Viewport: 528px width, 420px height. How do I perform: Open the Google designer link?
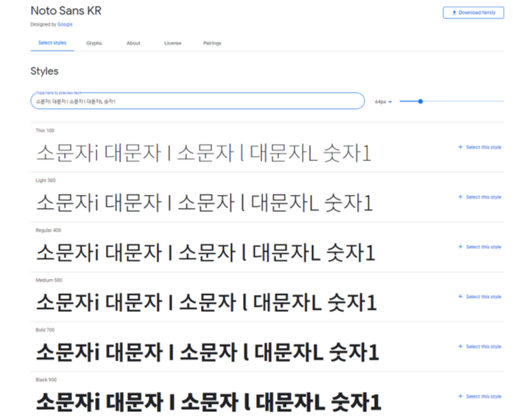(x=65, y=24)
